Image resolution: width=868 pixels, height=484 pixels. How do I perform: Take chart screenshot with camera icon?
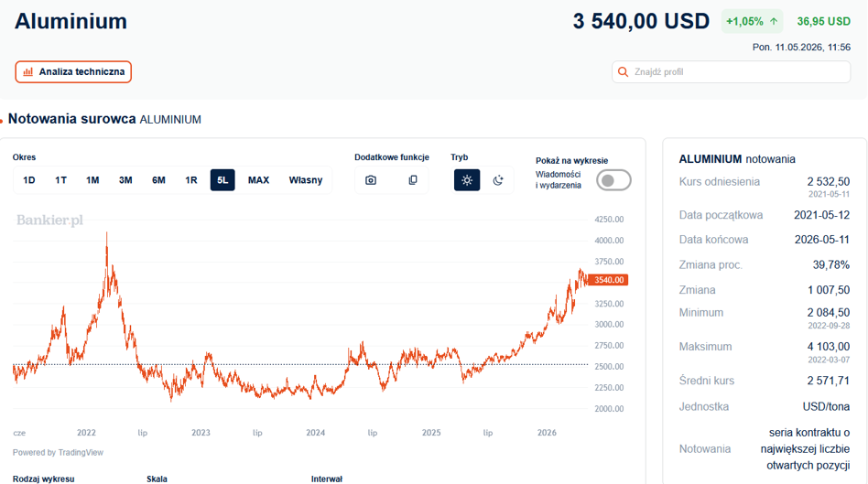(x=371, y=180)
